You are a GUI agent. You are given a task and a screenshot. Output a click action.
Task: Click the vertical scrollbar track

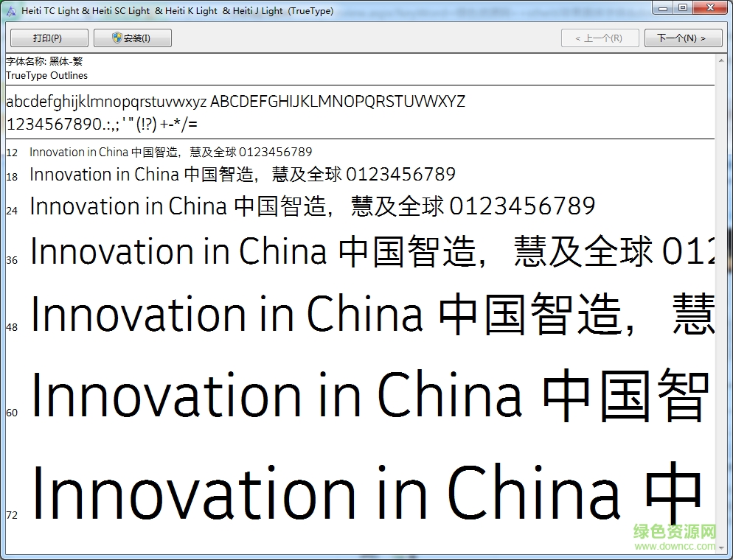coord(721,304)
